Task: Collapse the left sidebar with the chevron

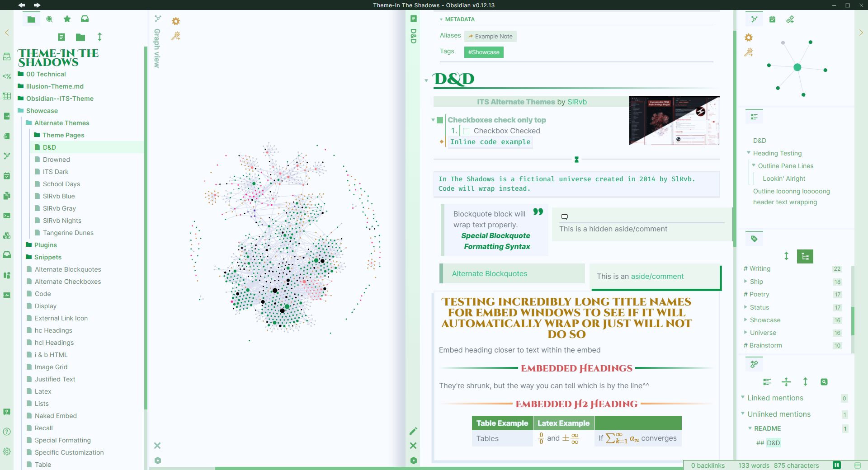Action: coord(7,33)
